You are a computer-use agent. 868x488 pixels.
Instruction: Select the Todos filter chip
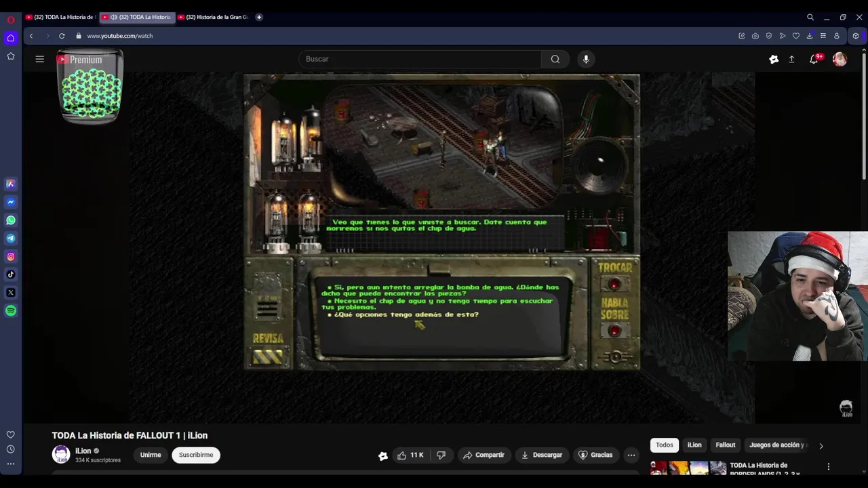665,445
